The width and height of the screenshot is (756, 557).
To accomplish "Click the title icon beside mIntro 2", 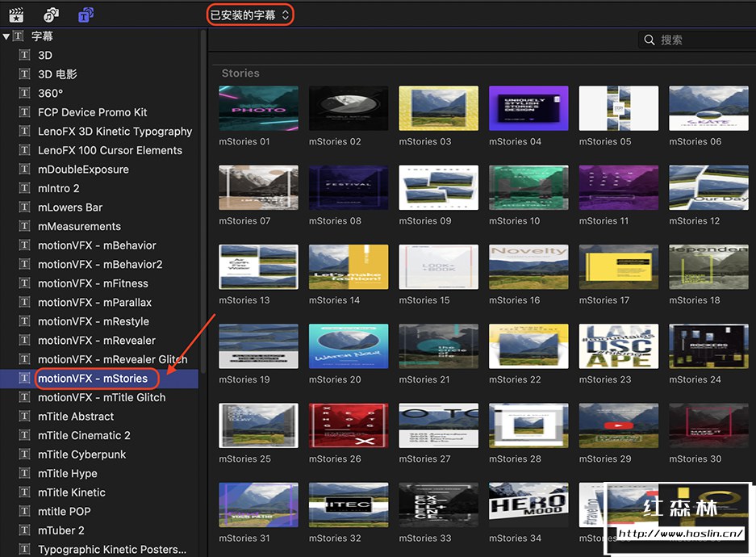I will [24, 188].
